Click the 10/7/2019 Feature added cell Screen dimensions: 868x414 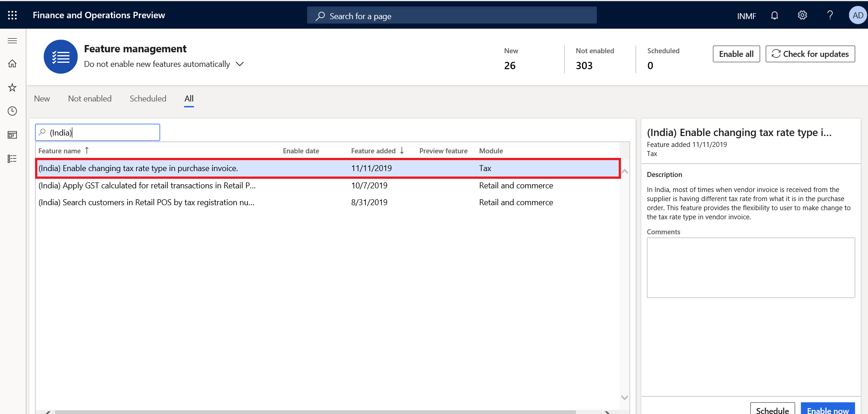(369, 186)
